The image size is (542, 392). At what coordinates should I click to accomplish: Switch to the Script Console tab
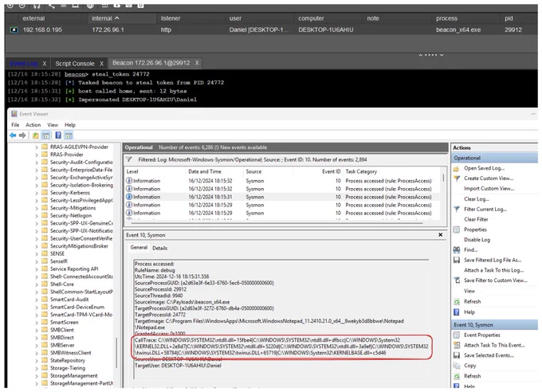75,64
